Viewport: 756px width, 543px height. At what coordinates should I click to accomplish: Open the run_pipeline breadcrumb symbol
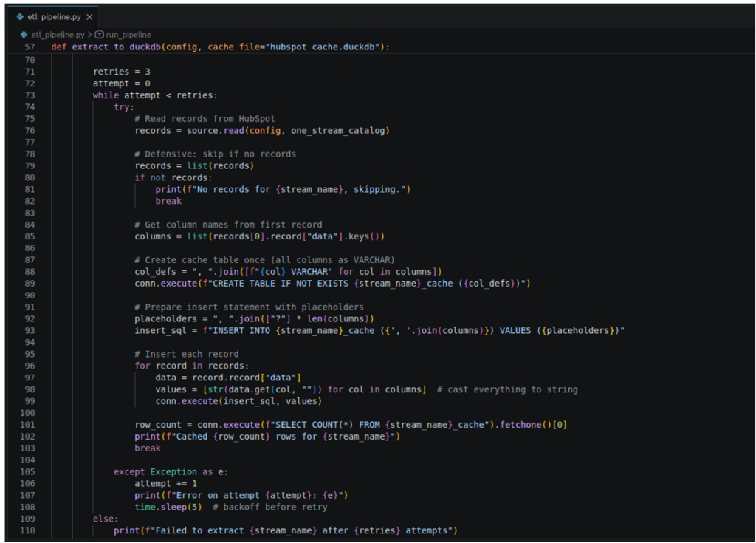point(128,35)
